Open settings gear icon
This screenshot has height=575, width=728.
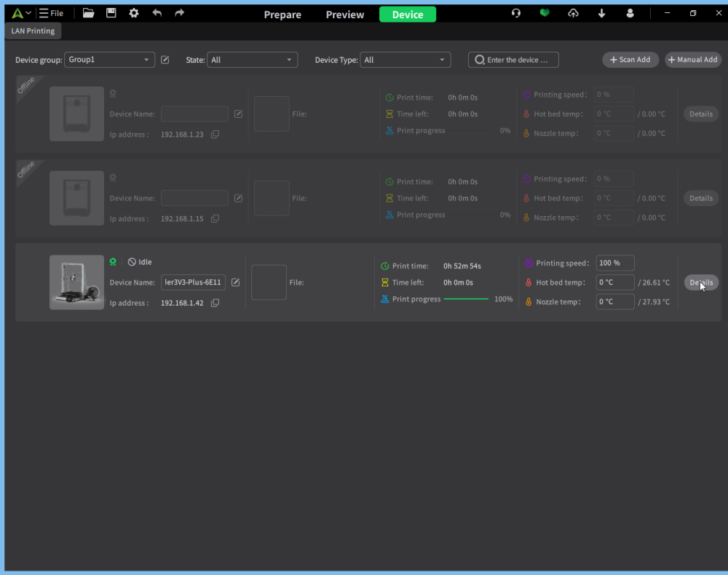coord(134,13)
